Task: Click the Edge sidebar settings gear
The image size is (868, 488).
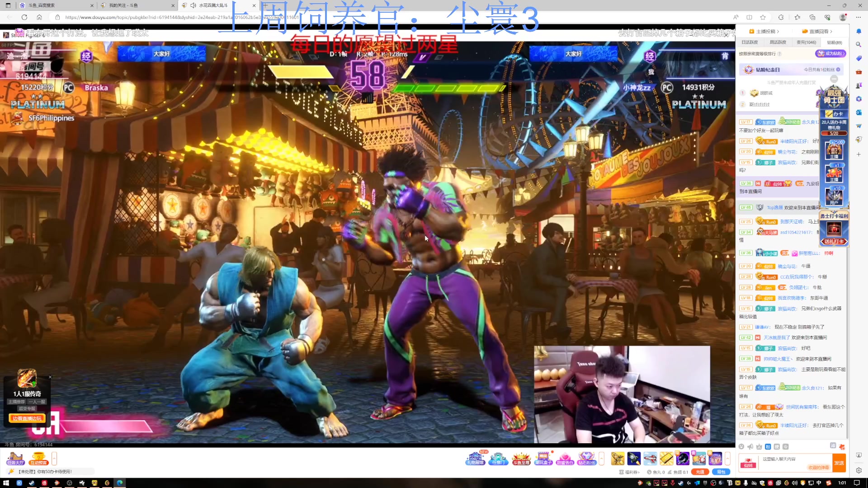Action: (x=859, y=470)
